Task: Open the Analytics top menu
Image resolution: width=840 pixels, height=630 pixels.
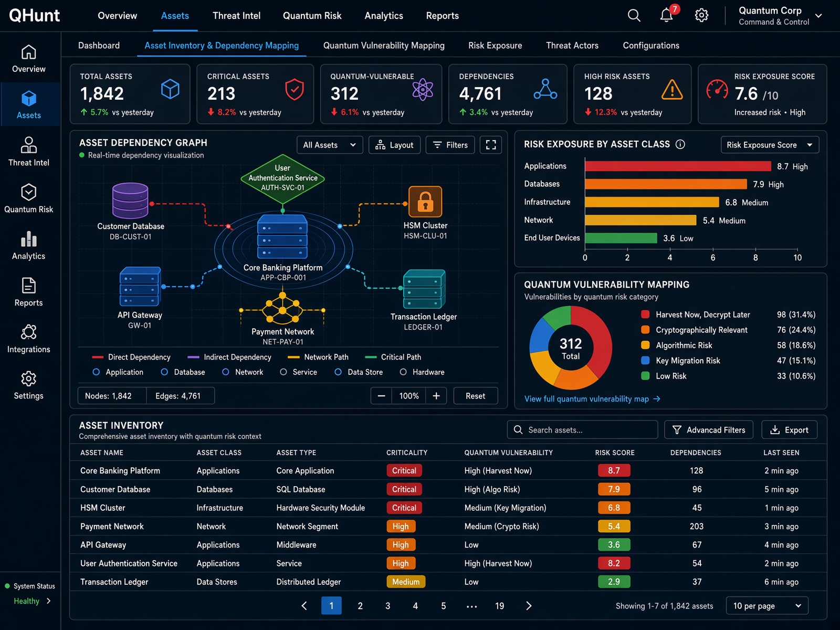Action: (384, 16)
